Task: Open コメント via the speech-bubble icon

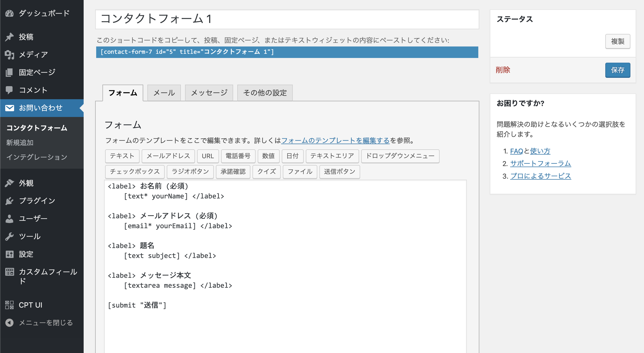Action: click(x=10, y=90)
